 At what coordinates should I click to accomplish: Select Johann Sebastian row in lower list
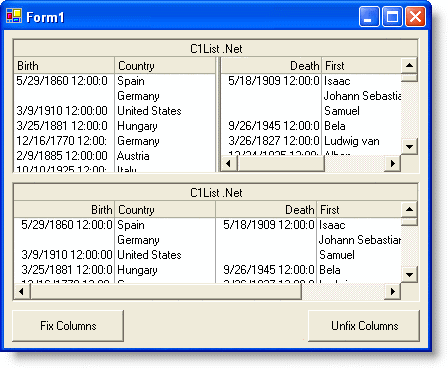coord(208,240)
